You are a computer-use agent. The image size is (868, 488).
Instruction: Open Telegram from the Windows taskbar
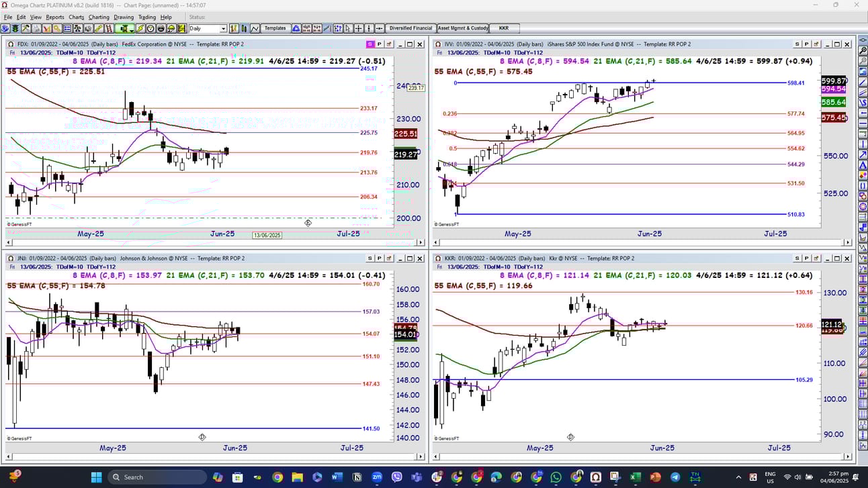coord(675,477)
